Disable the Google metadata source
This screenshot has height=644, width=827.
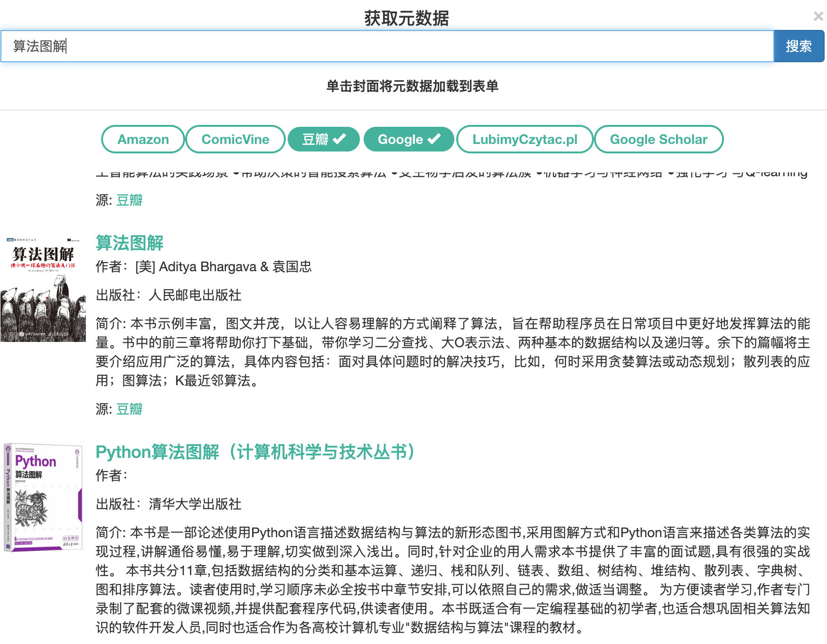coord(408,139)
